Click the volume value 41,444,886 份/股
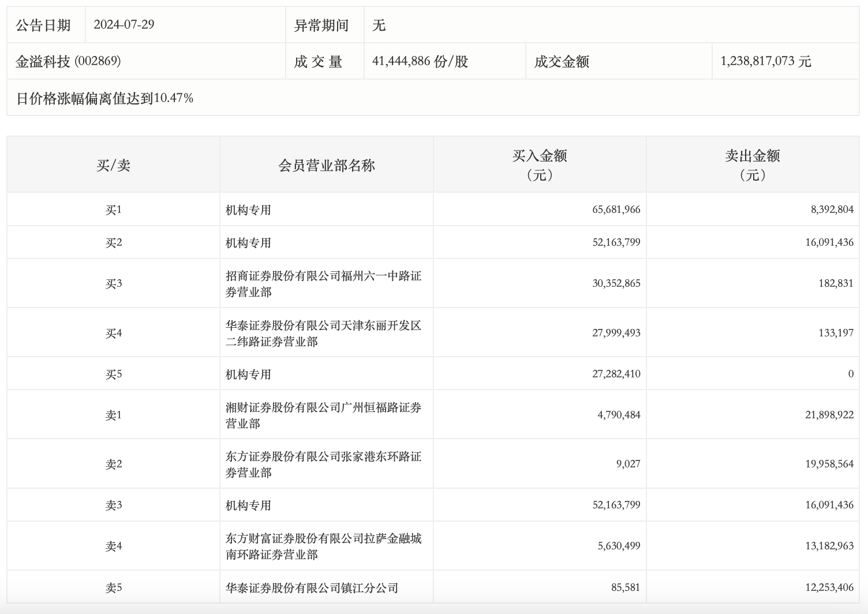Image resolution: width=868 pixels, height=614 pixels. point(420,61)
